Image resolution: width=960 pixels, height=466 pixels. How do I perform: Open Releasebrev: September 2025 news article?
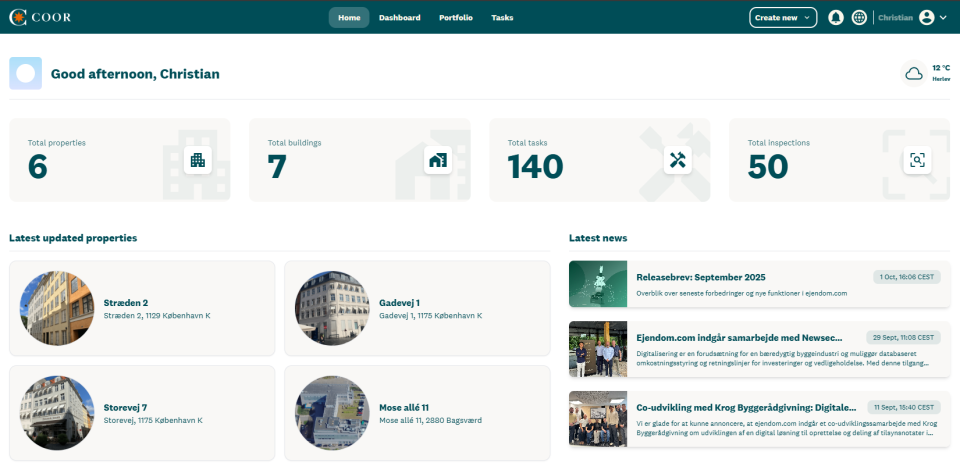point(700,277)
